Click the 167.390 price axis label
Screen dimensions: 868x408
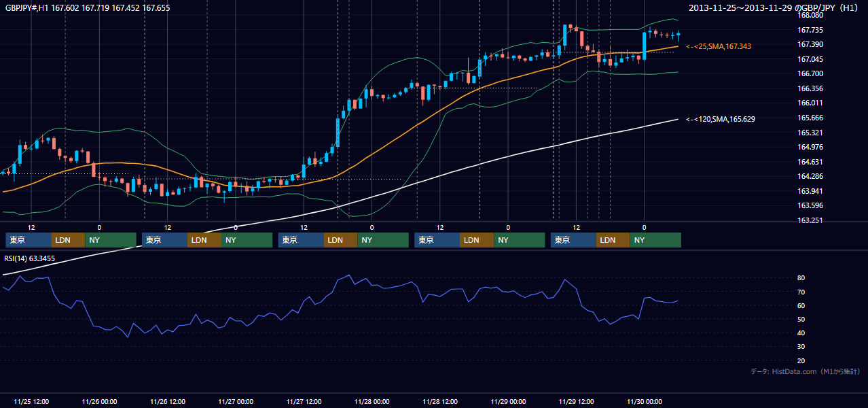pyautogui.click(x=810, y=44)
